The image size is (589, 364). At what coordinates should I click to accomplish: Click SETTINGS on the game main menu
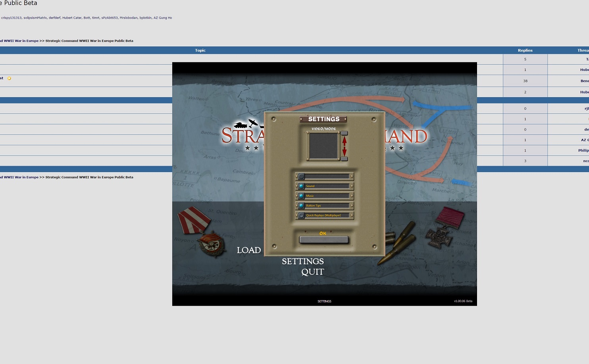(x=303, y=261)
